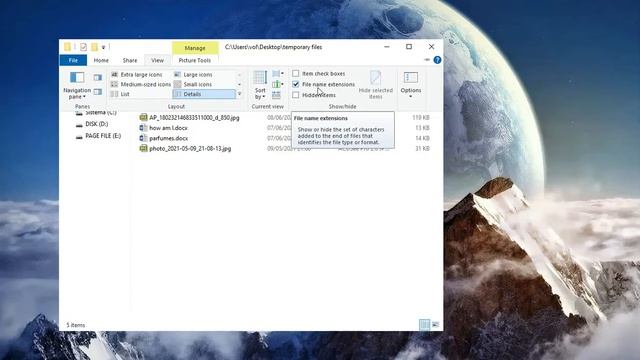Click the Properties quick access icon
Screen dimensions: 640x360
coord(83,47)
